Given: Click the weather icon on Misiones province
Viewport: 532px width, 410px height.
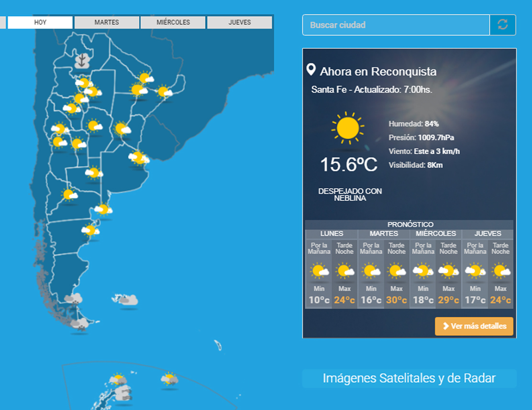Looking at the screenshot, I should [x=164, y=92].
